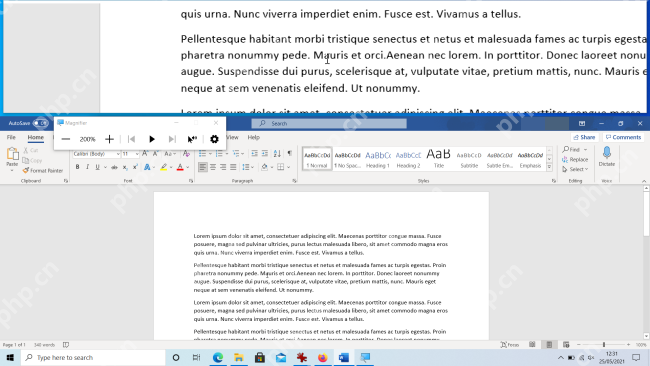Select the Format Painter tool
This screenshot has width=650, height=366.
coord(43,170)
